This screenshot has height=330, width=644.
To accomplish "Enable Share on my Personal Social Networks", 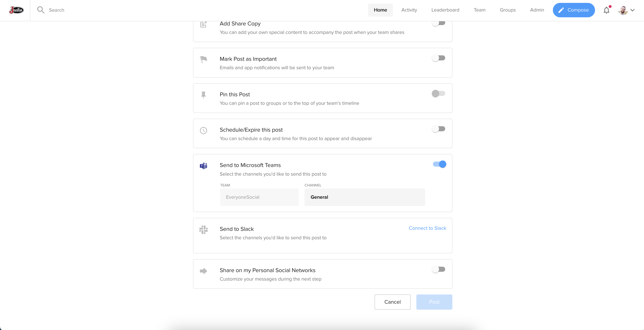I will pyautogui.click(x=439, y=269).
